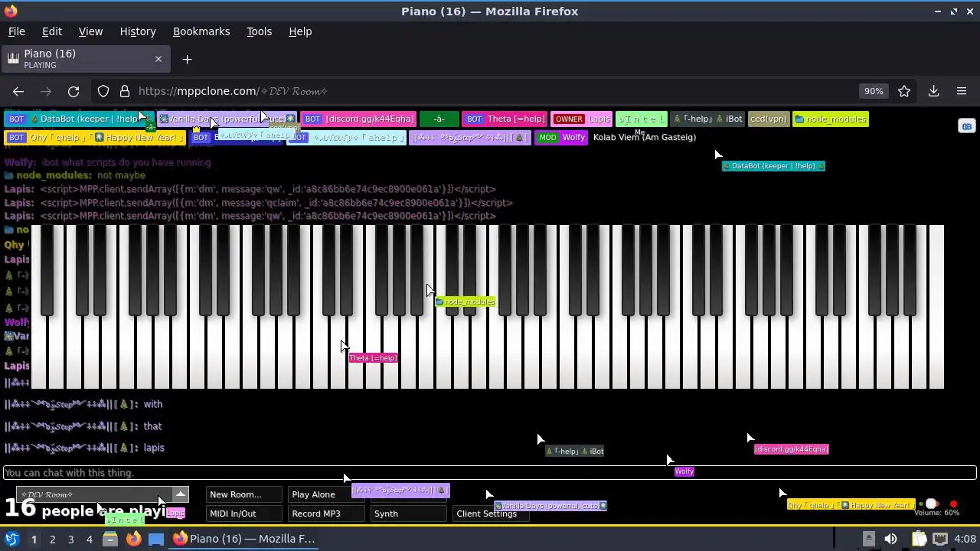Screen dimensions: 980x551
Task: Click the OWNER Lapis participant name
Action: 582,119
